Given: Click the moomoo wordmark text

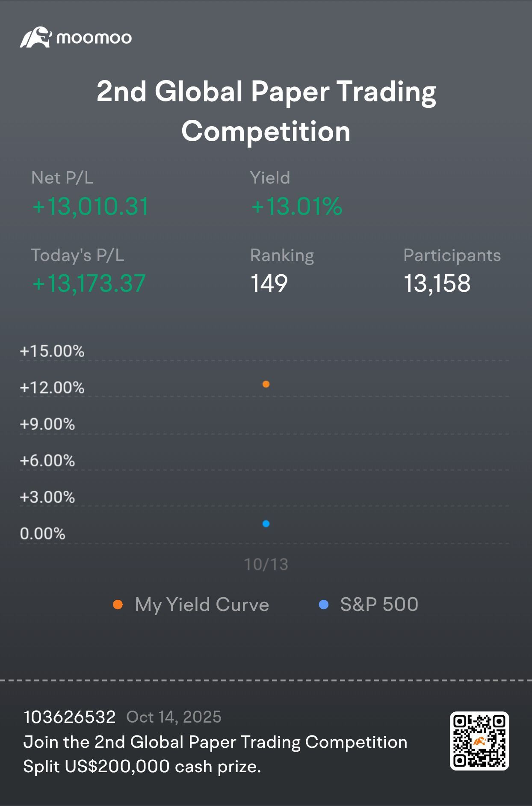Looking at the screenshot, I should (x=94, y=38).
